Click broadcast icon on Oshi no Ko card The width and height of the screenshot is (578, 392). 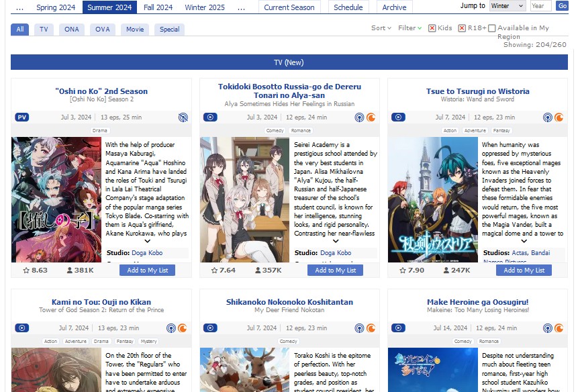click(x=183, y=117)
